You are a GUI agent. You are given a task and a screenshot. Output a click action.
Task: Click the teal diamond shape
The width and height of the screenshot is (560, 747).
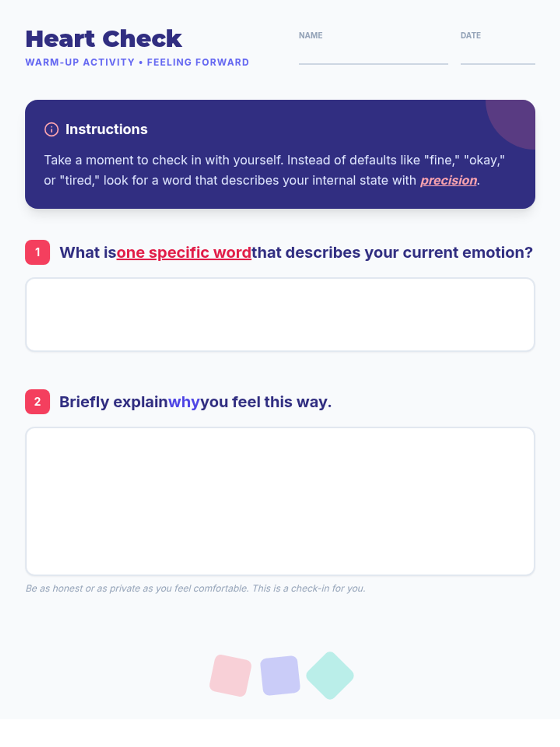330,676
